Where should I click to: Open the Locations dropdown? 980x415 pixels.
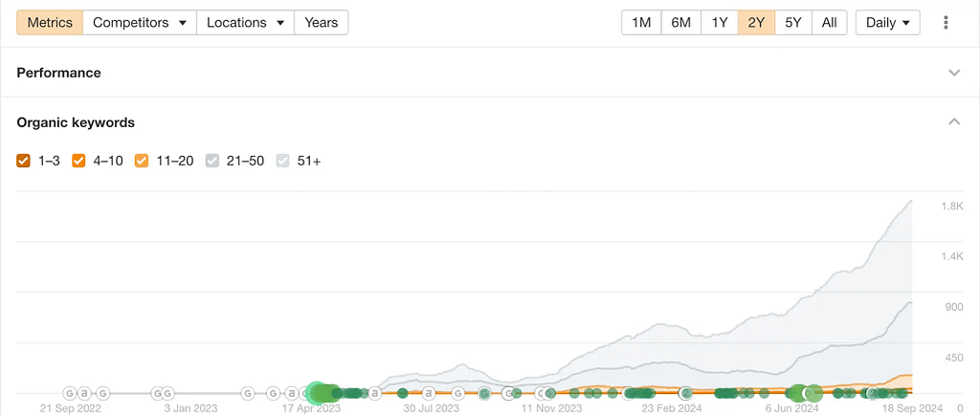click(246, 23)
